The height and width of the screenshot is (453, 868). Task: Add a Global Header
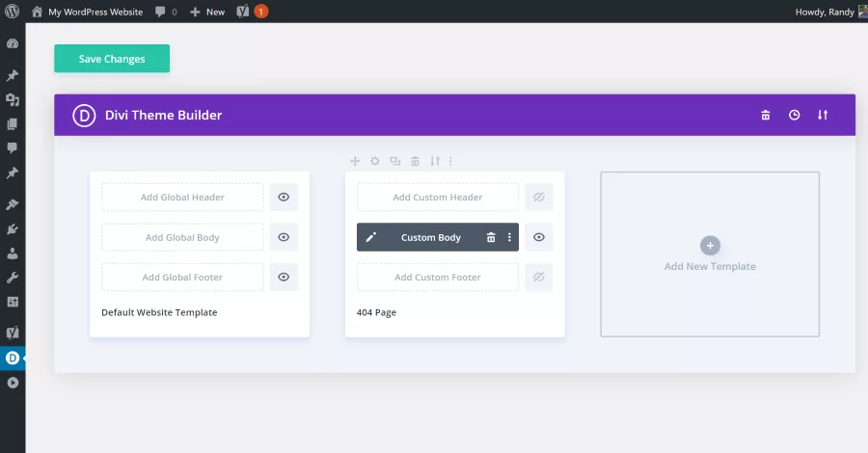pyautogui.click(x=182, y=197)
